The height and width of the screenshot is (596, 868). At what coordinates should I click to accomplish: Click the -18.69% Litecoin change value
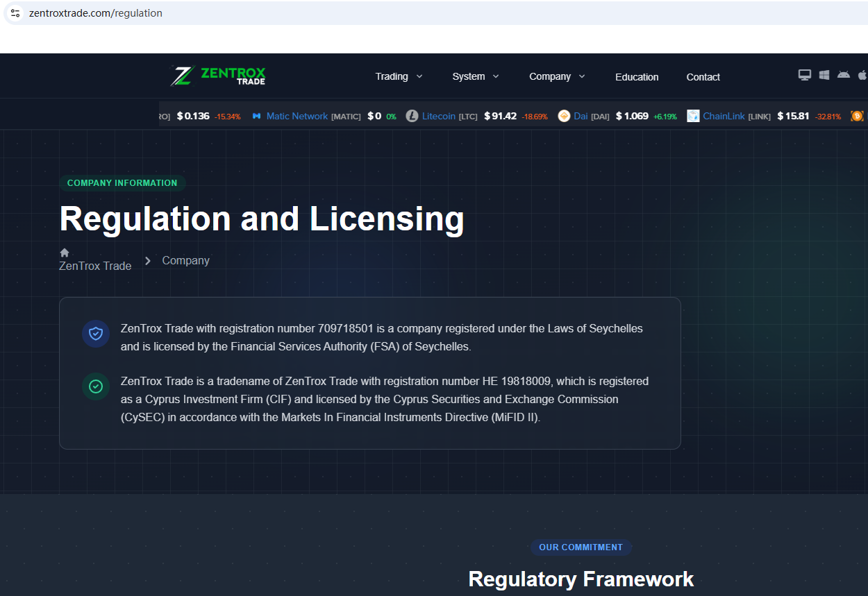pos(535,117)
